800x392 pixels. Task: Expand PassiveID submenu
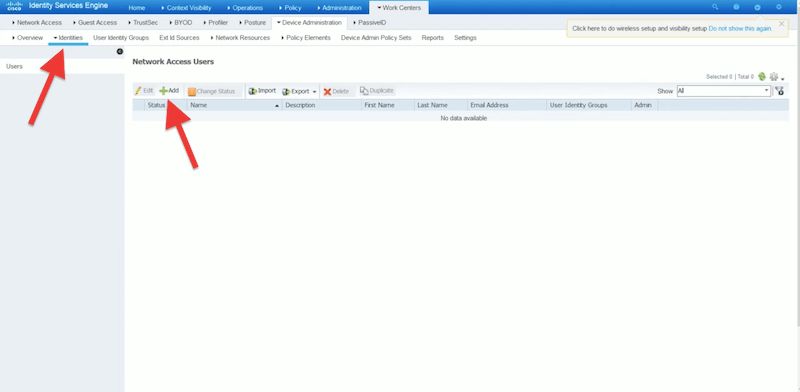[x=369, y=22]
